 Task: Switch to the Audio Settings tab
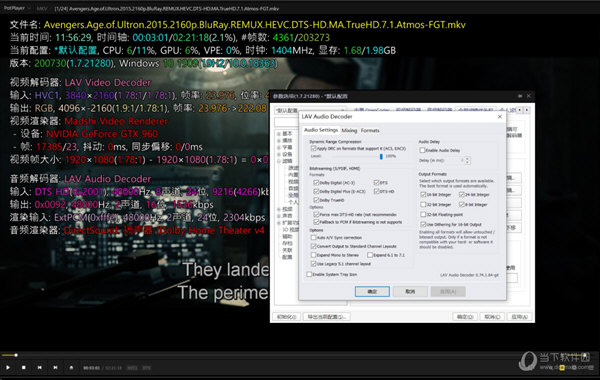(x=321, y=130)
